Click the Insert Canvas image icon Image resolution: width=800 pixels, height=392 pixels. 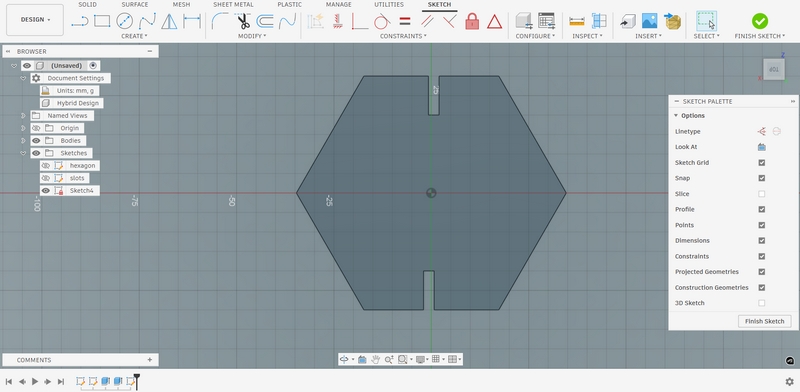[649, 21]
